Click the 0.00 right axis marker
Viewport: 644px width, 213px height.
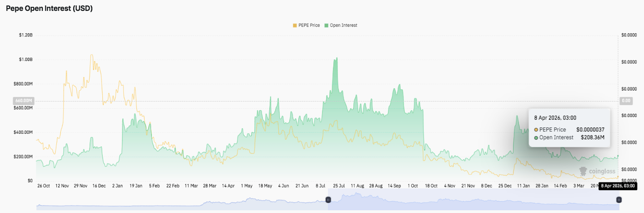(626, 101)
